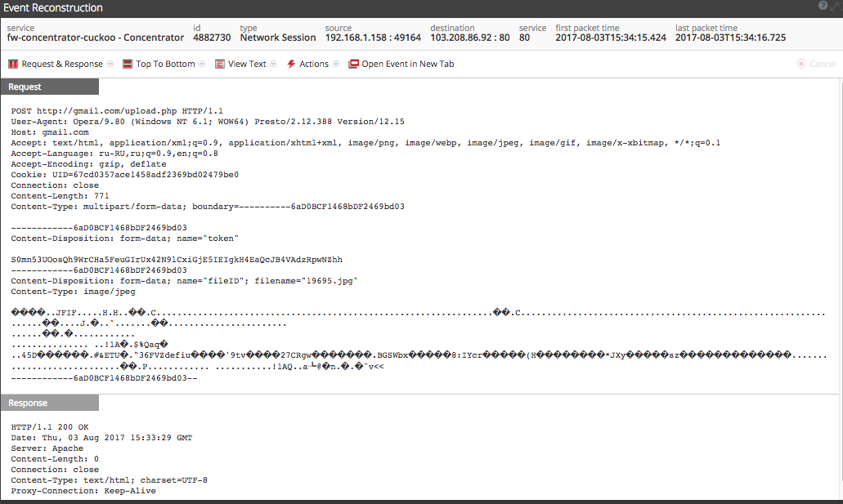The height and width of the screenshot is (504, 843).
Task: Click the name="token" Content-Disposition line
Action: [125, 239]
